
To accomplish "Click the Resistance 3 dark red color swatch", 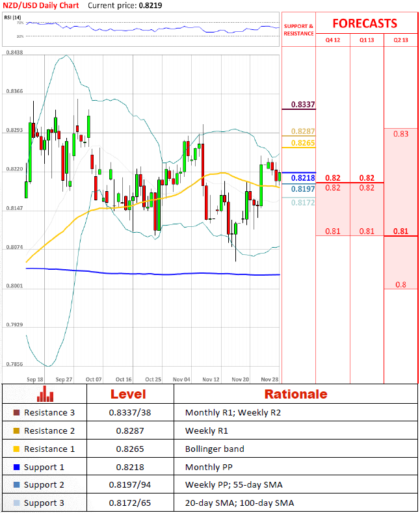I will pos(16,413).
